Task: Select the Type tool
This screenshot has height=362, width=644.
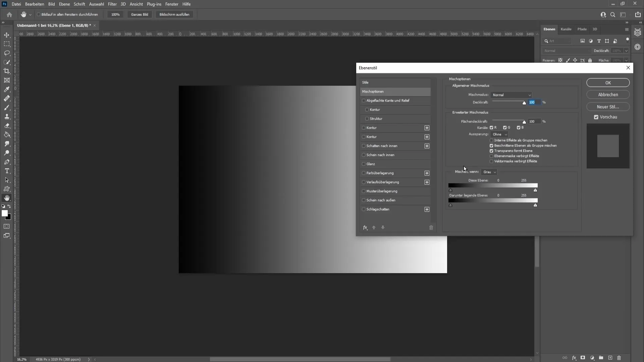Action: coord(7,171)
